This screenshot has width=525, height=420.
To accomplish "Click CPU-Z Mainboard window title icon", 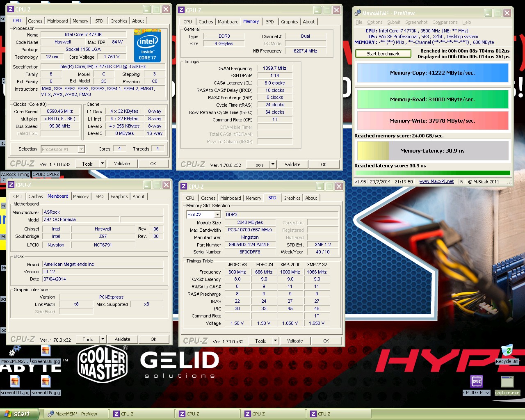I will click(11, 185).
